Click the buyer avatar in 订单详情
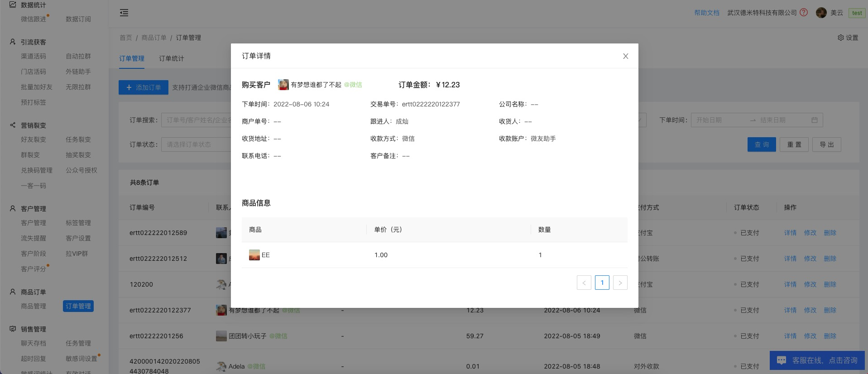The width and height of the screenshot is (868, 374). (x=283, y=85)
